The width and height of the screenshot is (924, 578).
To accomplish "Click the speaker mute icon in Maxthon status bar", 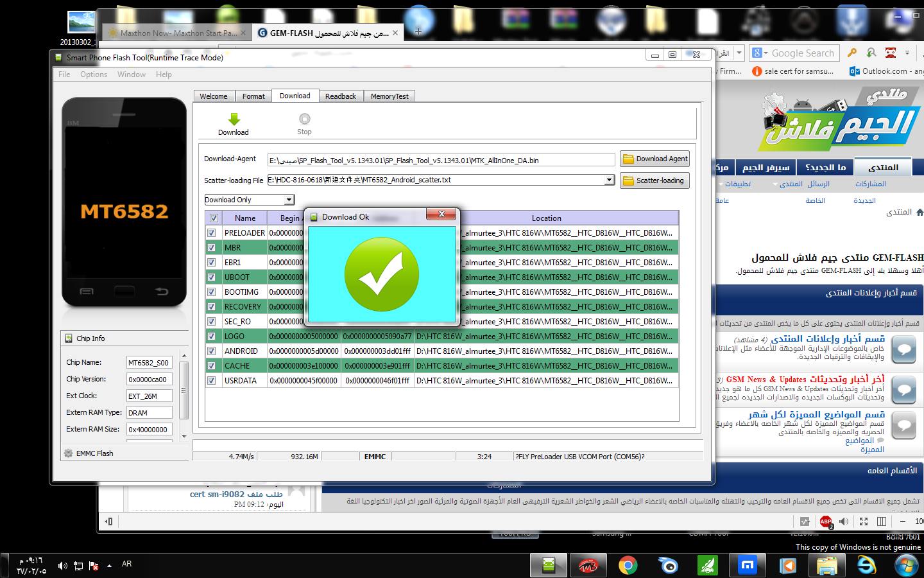I will (x=844, y=521).
